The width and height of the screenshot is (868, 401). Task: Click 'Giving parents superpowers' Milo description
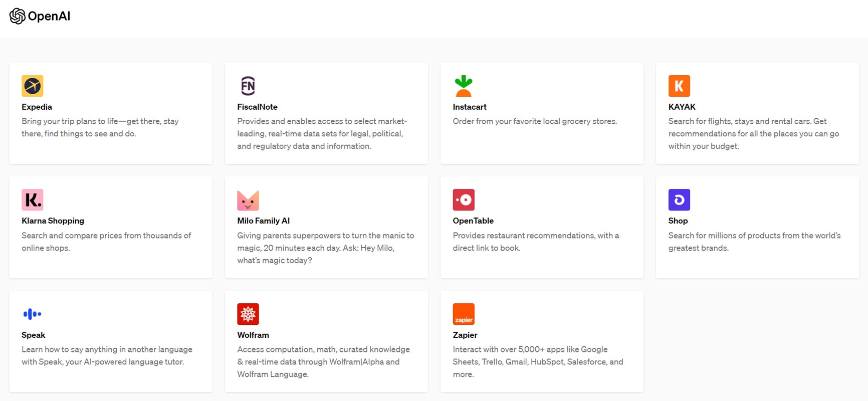[x=325, y=248]
